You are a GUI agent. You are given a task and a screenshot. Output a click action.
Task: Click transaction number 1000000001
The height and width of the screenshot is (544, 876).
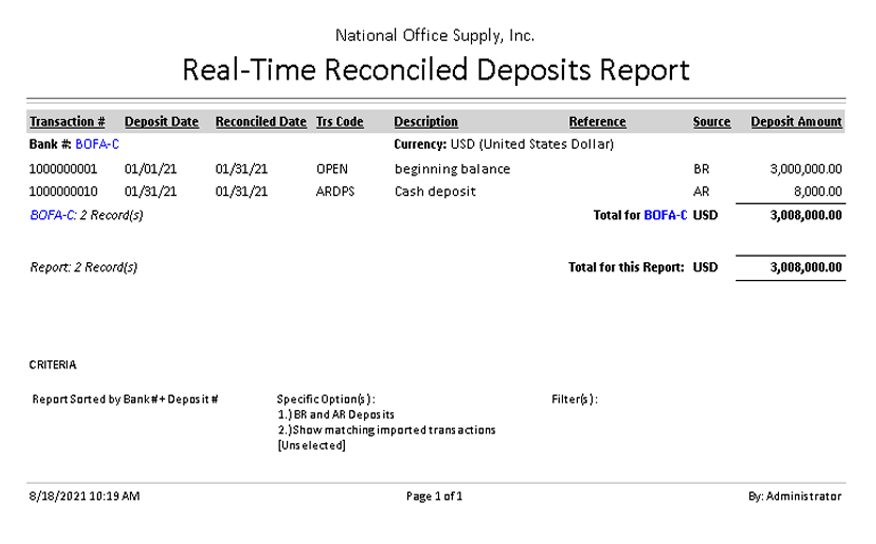tap(63, 169)
